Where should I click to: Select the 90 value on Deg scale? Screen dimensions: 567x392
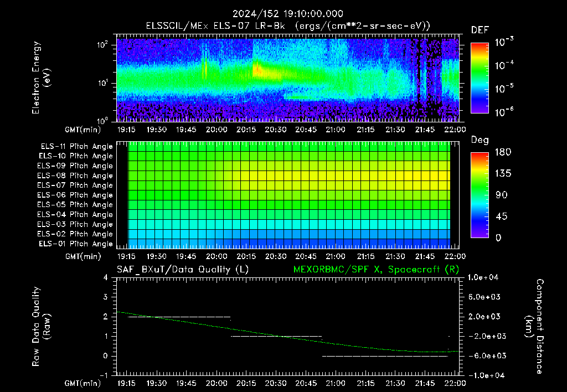pos(501,195)
